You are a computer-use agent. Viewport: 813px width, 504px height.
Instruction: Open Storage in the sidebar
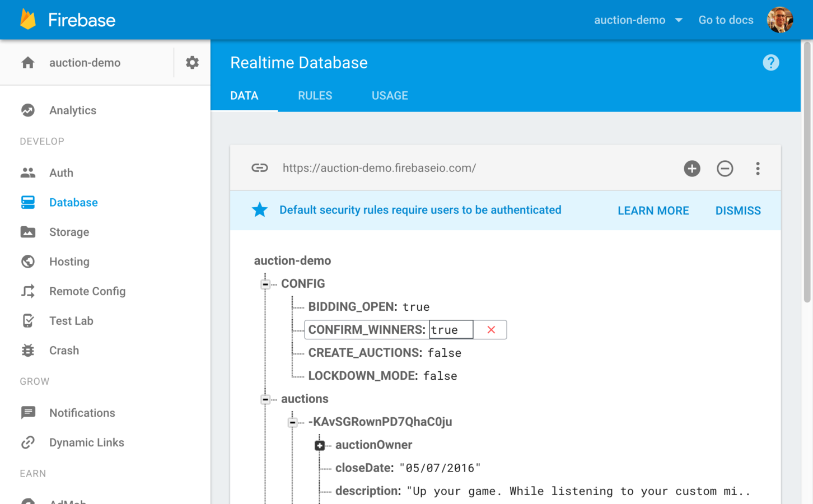point(69,232)
